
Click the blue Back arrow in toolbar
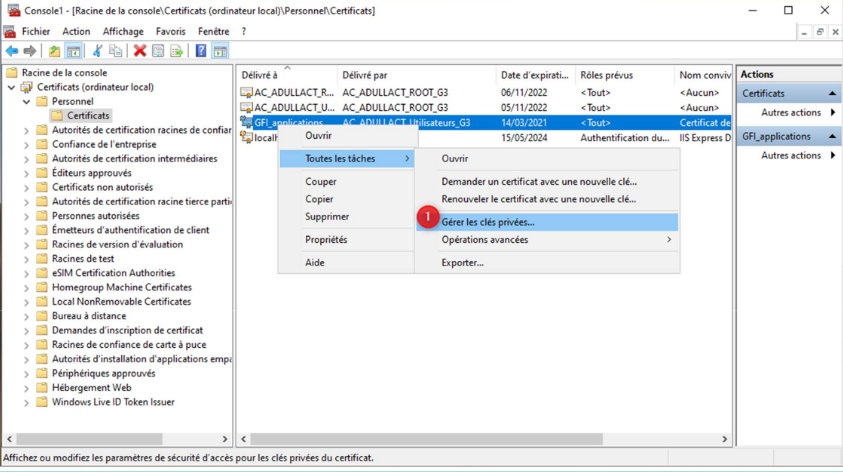click(x=12, y=51)
